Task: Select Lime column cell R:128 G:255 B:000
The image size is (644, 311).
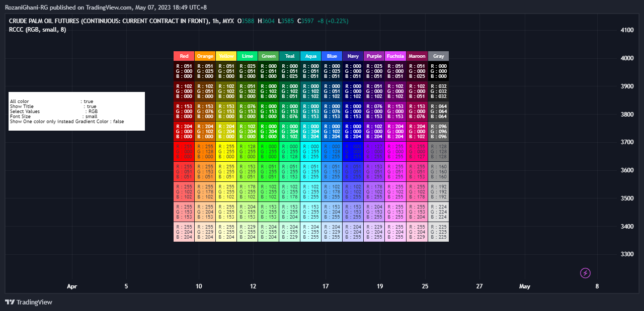Action: pyautogui.click(x=248, y=151)
